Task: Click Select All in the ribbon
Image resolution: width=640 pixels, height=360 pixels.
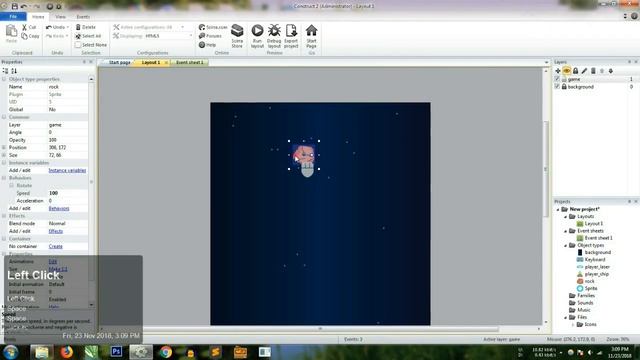Action: [x=88, y=36]
